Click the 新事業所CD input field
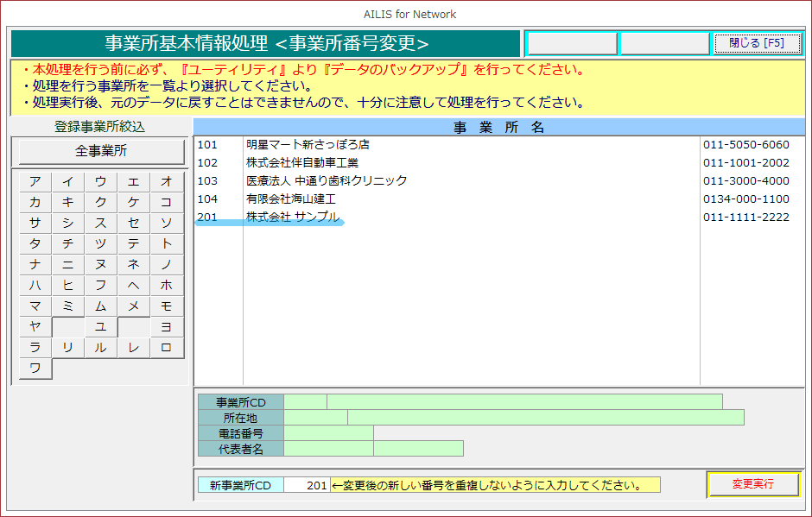812x517 pixels. [307, 485]
